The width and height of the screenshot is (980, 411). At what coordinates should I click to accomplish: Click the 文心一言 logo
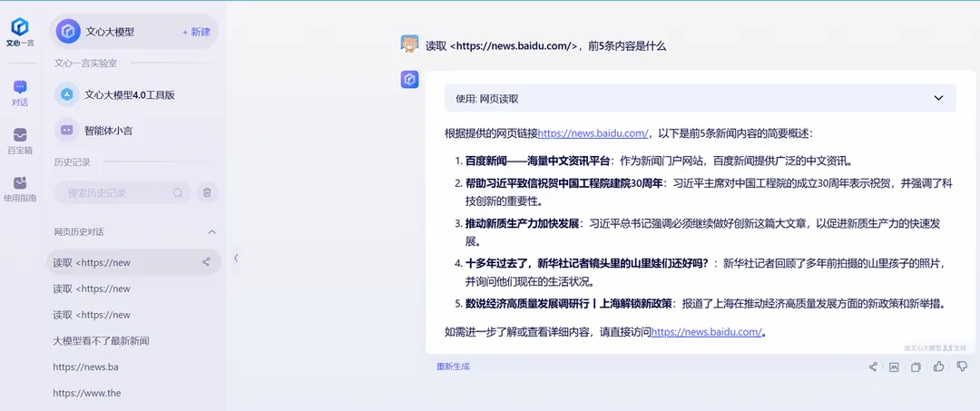tap(20, 31)
